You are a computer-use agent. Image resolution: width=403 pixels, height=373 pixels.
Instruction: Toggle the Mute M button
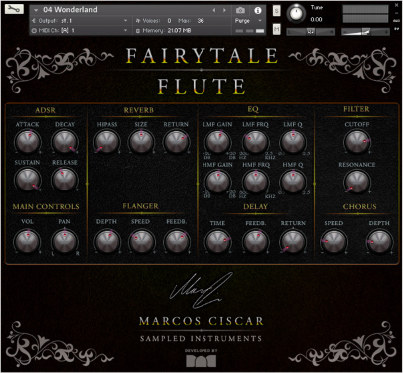pos(277,29)
